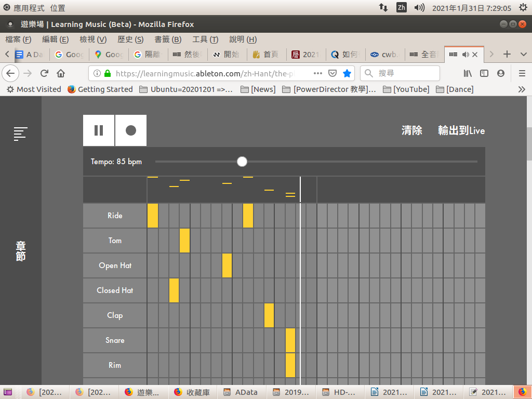Image resolution: width=532 pixels, height=399 pixels.
Task: Expand the [Dance] bookmark folder
Action: (x=455, y=89)
